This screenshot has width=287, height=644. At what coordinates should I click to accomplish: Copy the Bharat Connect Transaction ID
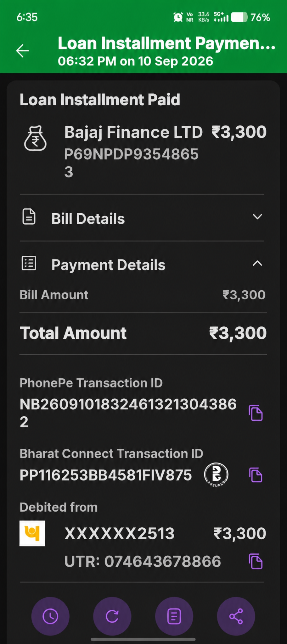256,475
